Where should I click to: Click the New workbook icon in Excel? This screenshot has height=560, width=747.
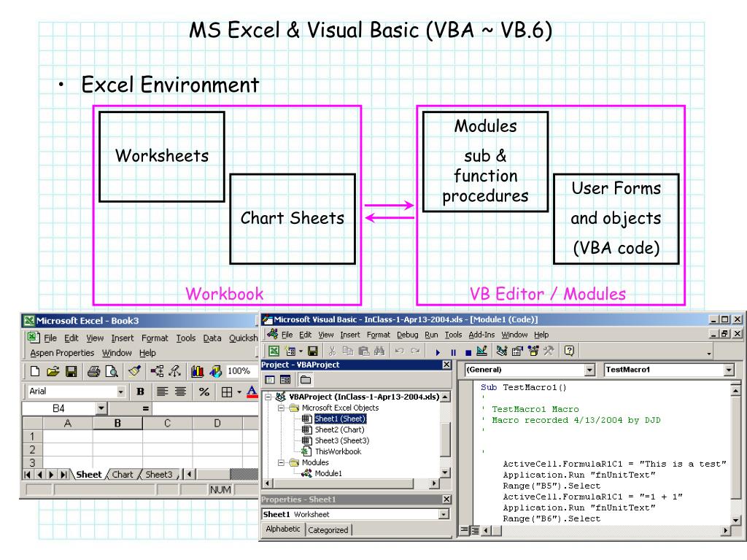coord(35,371)
